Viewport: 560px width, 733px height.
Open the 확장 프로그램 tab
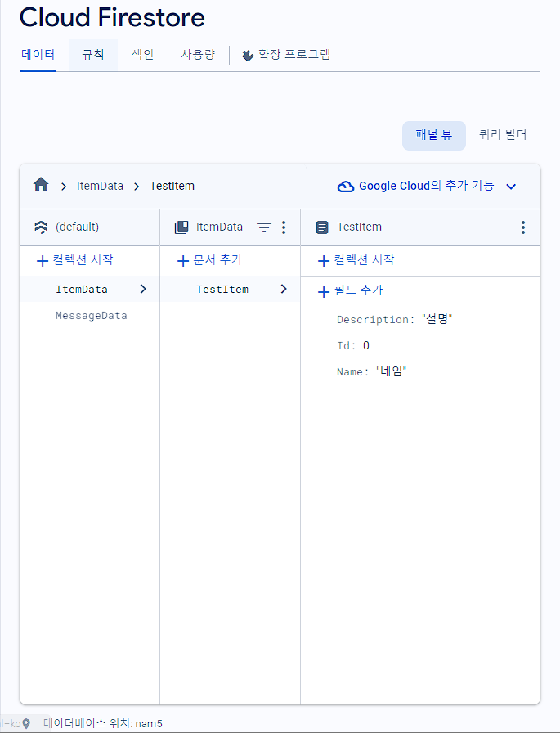tap(286, 55)
